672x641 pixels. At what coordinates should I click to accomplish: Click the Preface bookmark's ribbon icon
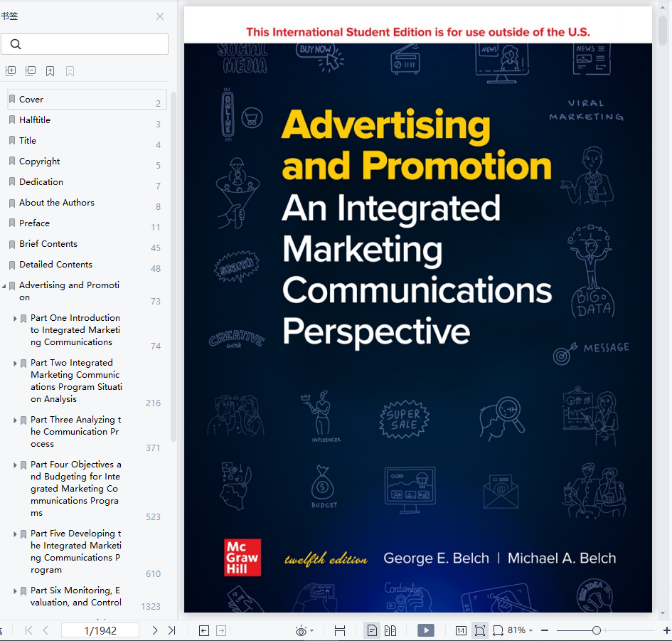click(12, 223)
